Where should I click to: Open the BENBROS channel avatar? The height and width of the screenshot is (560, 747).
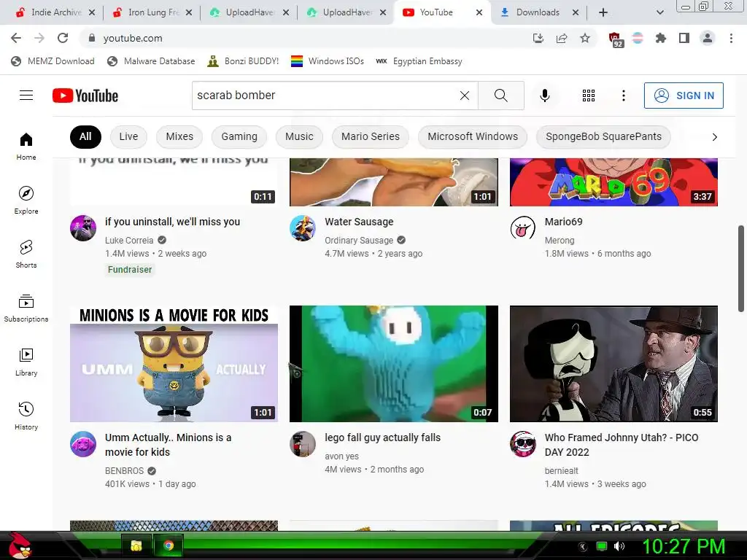[83, 444]
